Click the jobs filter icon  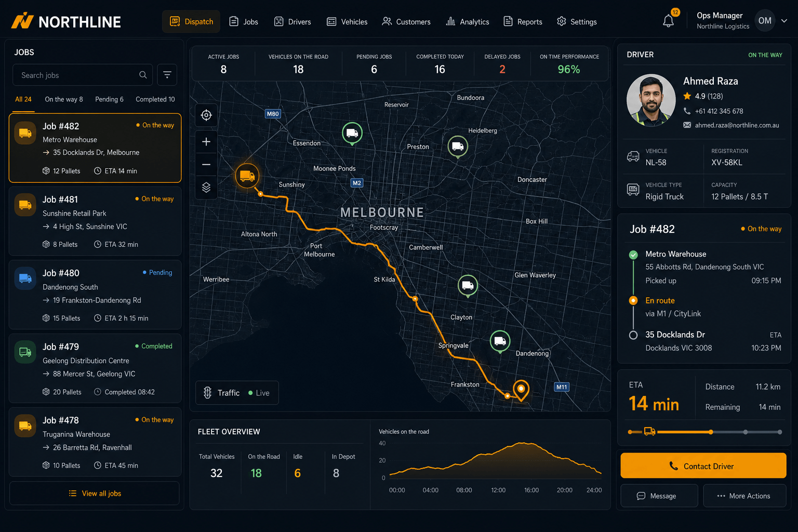click(167, 75)
